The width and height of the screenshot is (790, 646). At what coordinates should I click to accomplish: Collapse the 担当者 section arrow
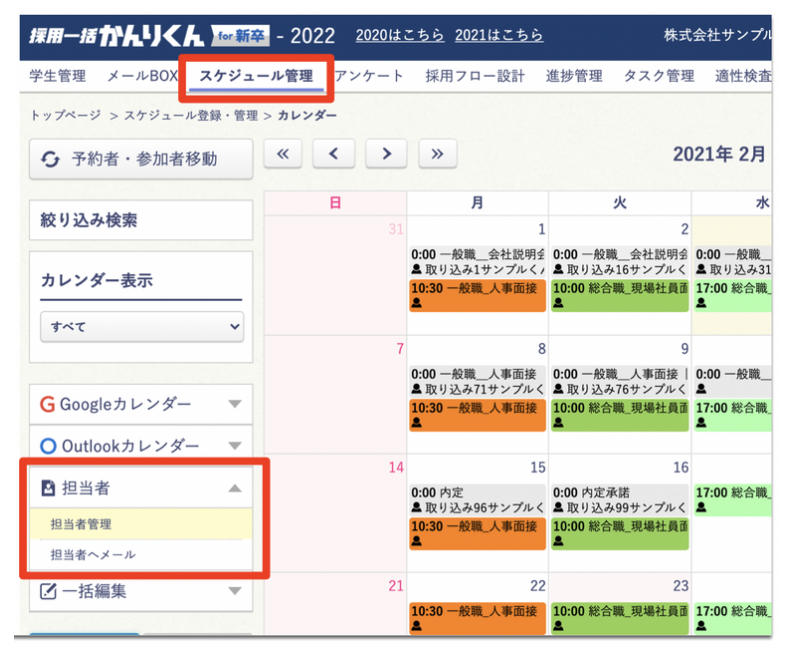point(235,488)
